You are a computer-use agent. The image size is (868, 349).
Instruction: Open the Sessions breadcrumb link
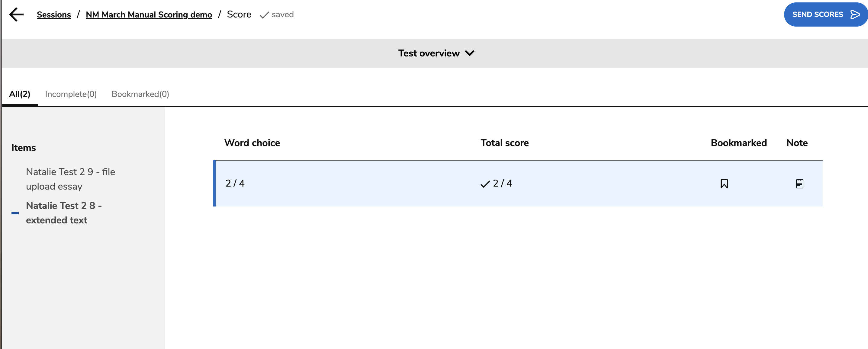click(54, 14)
